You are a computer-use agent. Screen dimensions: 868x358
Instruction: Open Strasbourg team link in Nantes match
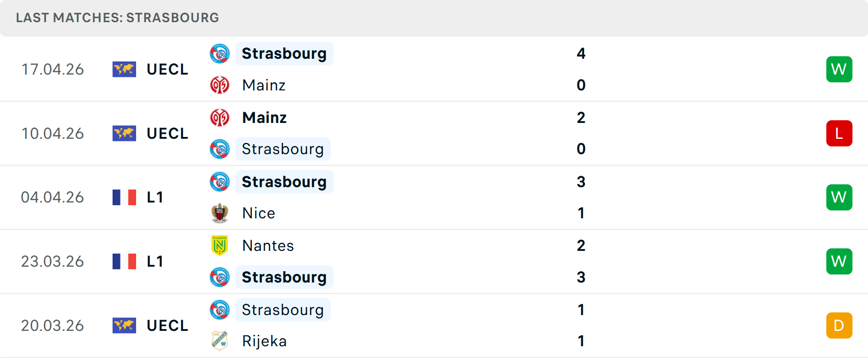tap(284, 277)
